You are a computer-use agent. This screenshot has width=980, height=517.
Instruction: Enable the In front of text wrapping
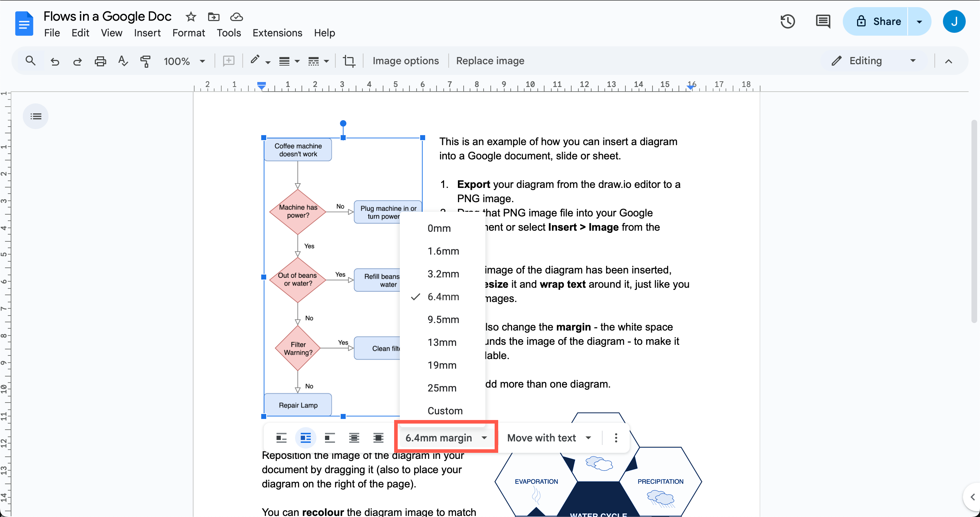point(378,437)
